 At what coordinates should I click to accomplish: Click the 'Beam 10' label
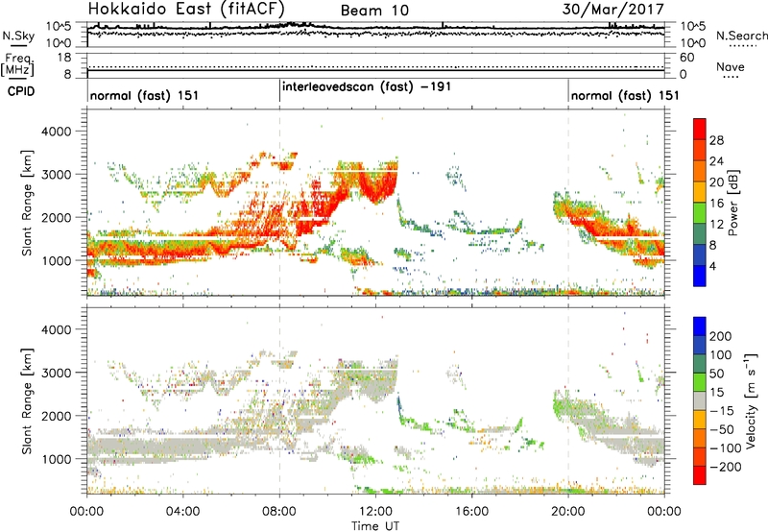[374, 11]
